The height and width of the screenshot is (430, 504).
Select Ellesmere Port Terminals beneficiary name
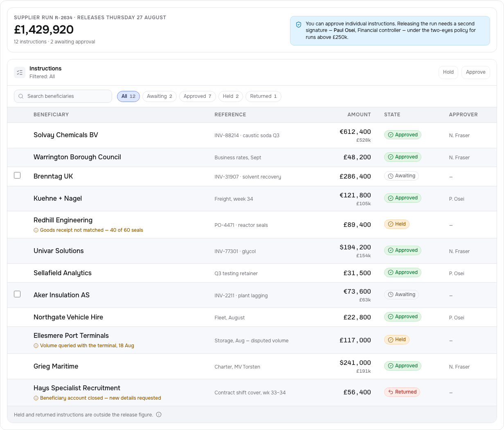(x=71, y=336)
